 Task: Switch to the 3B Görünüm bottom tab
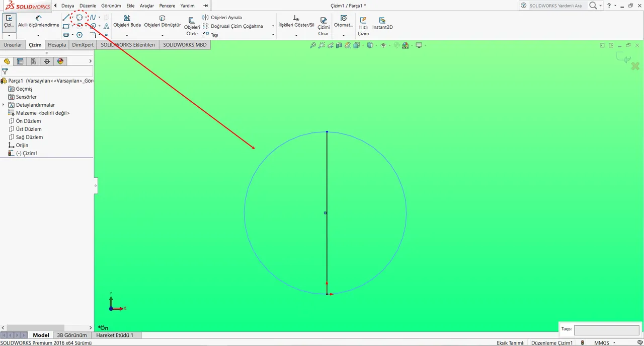(71, 335)
